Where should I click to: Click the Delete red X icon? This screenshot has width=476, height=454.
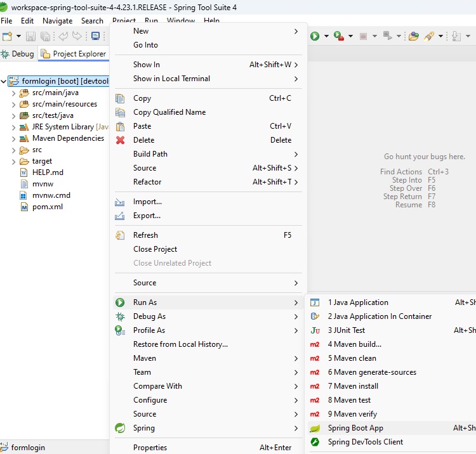[x=120, y=140]
